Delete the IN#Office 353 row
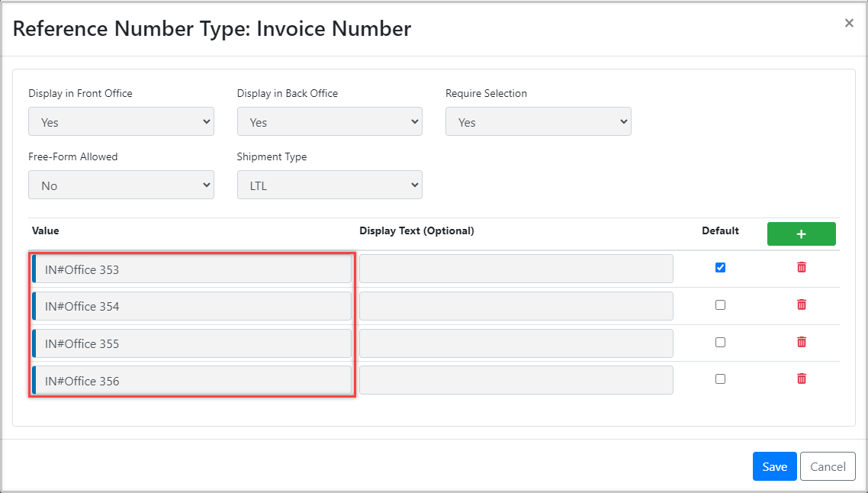 click(801, 267)
